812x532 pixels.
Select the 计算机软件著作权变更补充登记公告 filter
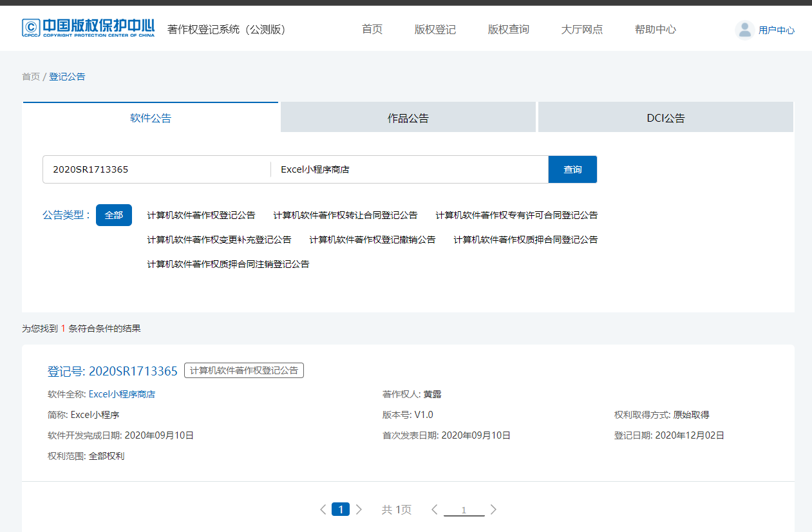(219, 239)
